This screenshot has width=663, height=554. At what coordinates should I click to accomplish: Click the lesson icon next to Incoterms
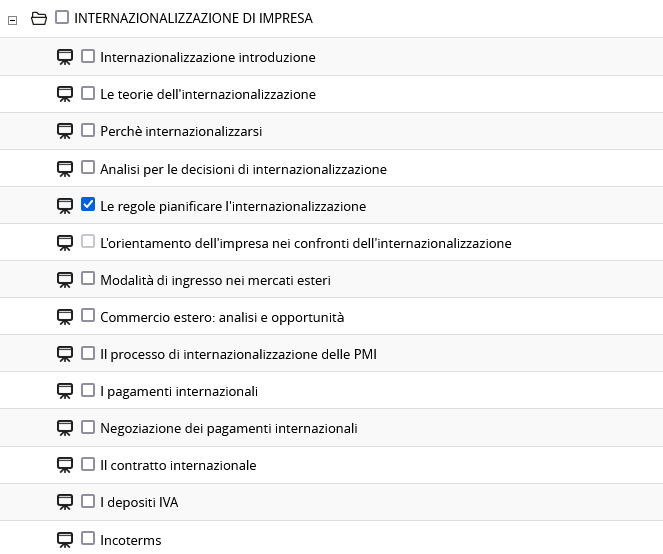coord(65,540)
